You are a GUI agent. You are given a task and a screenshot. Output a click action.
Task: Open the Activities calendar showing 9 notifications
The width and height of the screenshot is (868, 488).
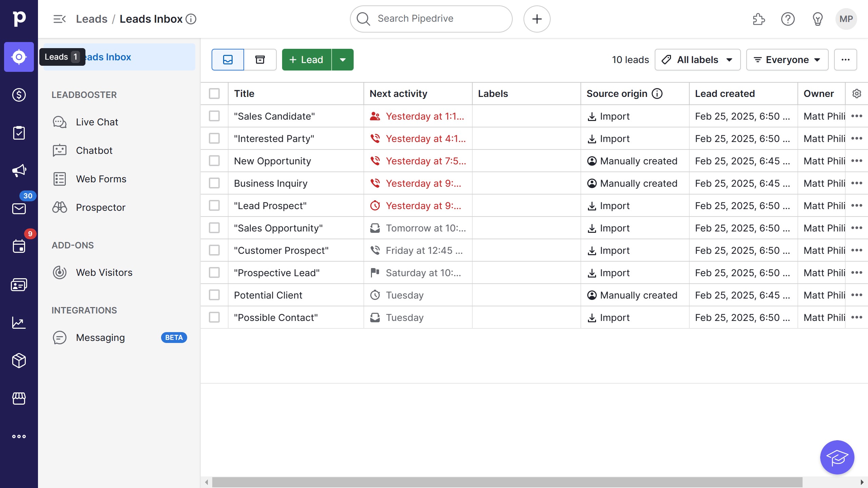[19, 246]
